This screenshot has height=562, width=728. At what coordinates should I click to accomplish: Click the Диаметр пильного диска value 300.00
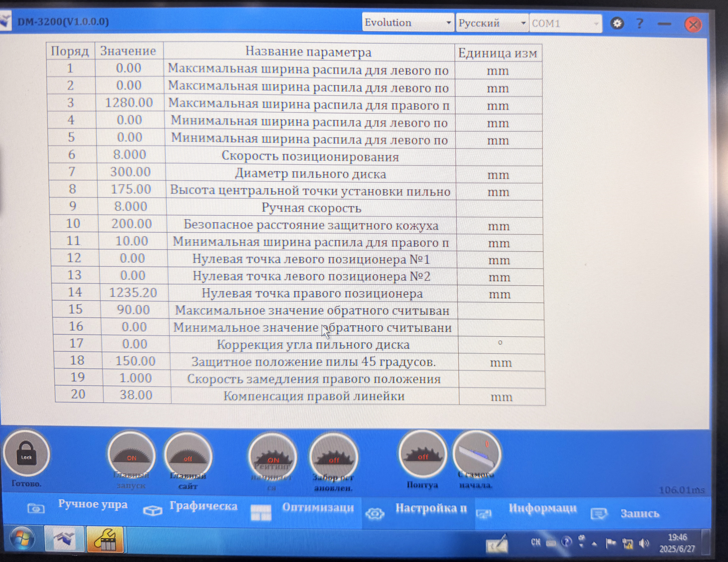131,172
